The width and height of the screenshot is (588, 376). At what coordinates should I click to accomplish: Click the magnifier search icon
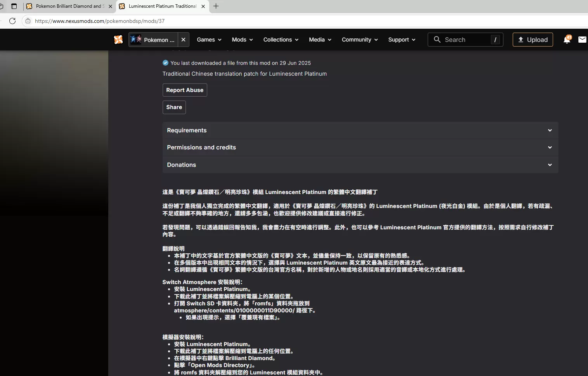pos(437,40)
